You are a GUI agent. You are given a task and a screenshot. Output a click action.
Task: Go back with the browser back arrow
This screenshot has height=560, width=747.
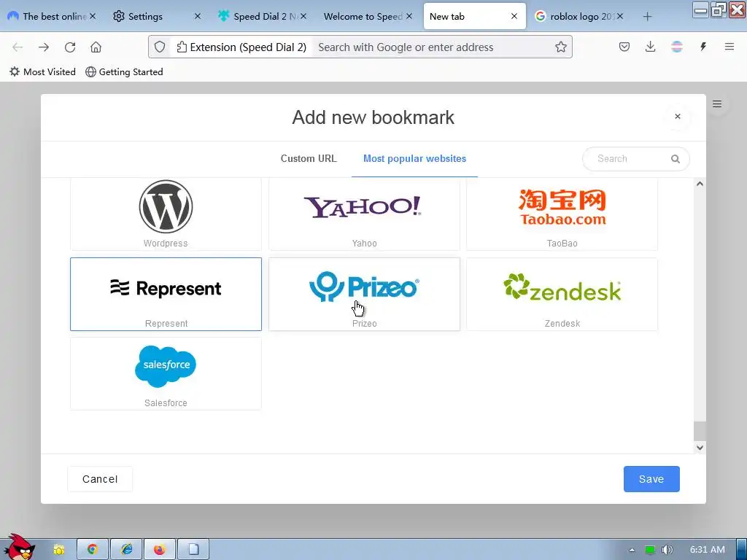(18, 47)
